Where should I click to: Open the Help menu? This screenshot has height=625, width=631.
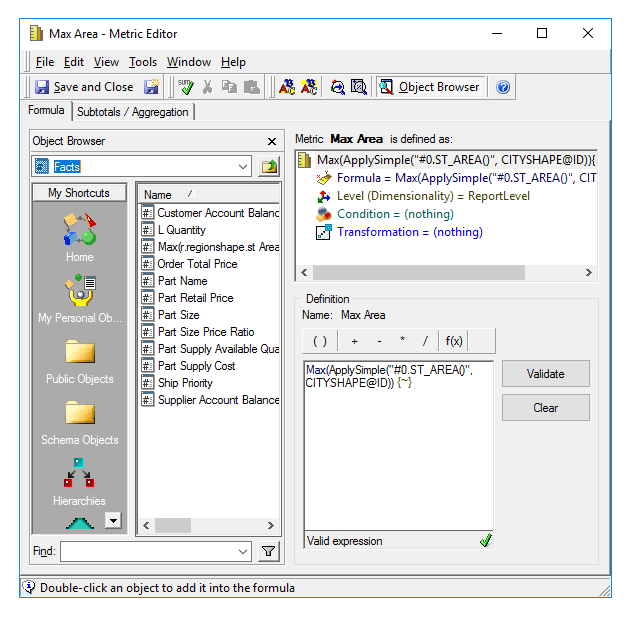click(233, 62)
